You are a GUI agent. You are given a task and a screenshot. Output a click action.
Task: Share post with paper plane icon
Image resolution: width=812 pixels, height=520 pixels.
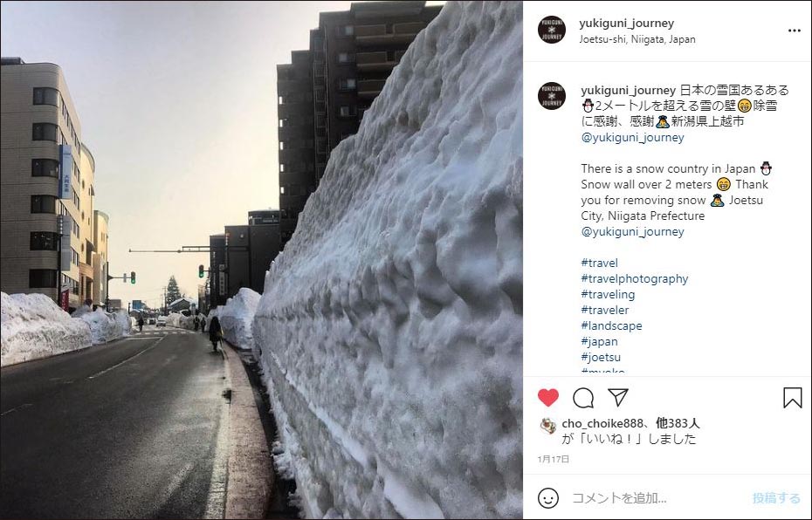pos(618,397)
